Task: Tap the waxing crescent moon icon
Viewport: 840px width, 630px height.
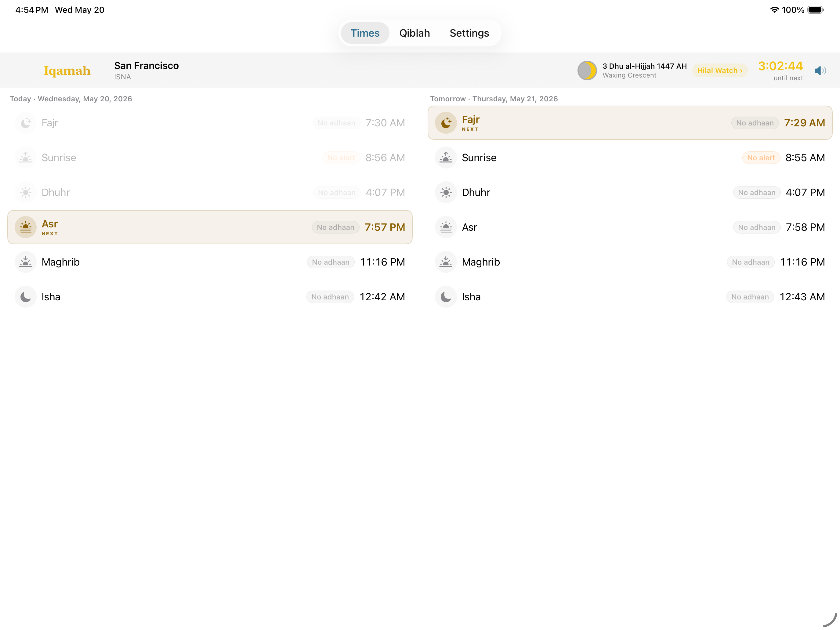Action: [587, 71]
